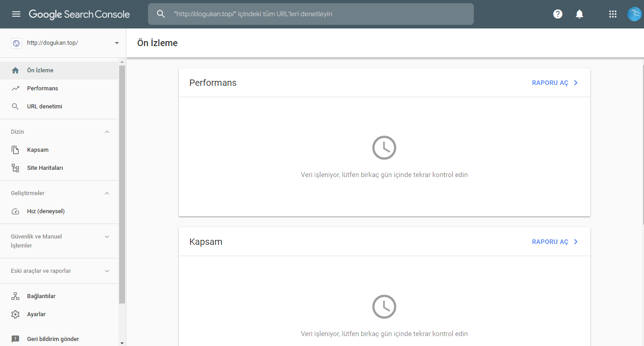
Task: Click Performans card data processing message
Action: 384,175
